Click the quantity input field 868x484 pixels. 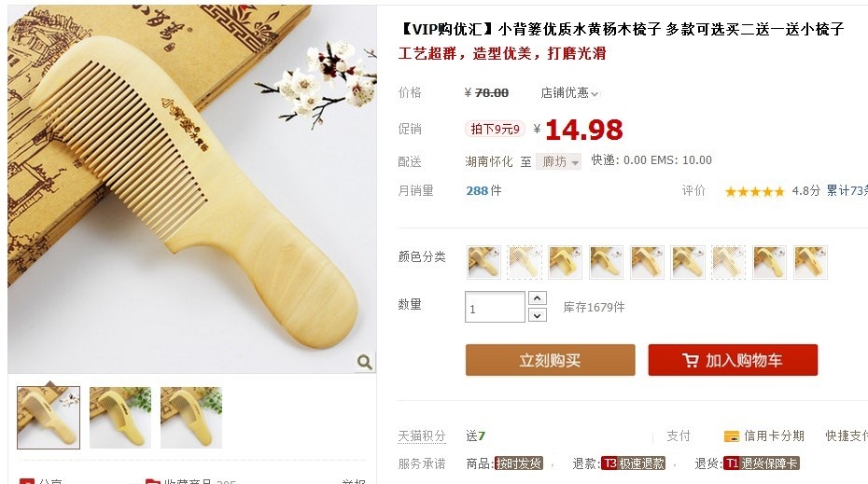pyautogui.click(x=495, y=307)
